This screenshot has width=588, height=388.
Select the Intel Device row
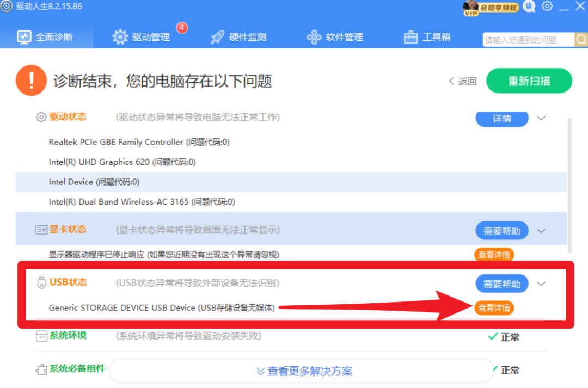[291, 182]
